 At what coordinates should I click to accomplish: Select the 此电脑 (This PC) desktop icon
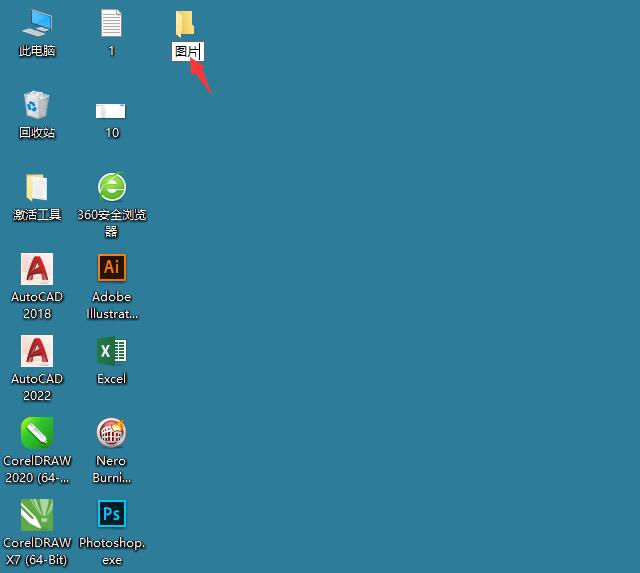point(37,23)
